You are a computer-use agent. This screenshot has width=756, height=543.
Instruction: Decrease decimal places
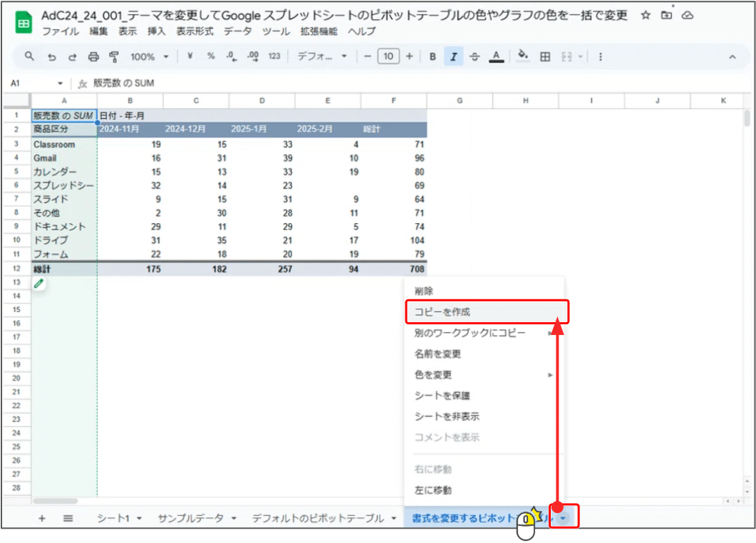click(232, 56)
